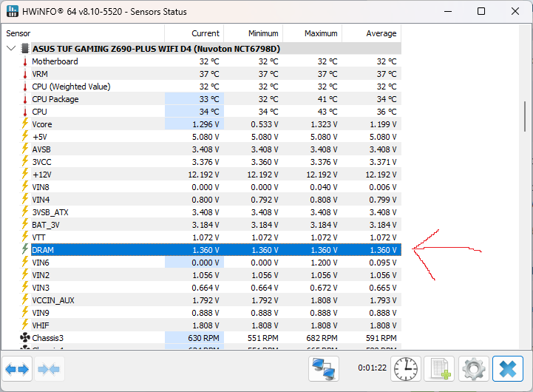Click the VHIF lightning bolt icon
This screenshot has height=392, width=533.
25,325
